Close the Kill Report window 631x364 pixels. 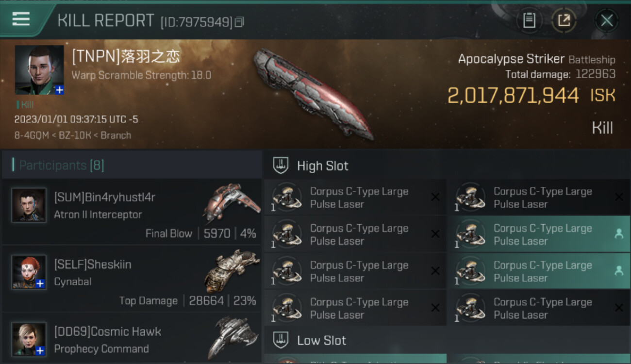(606, 20)
